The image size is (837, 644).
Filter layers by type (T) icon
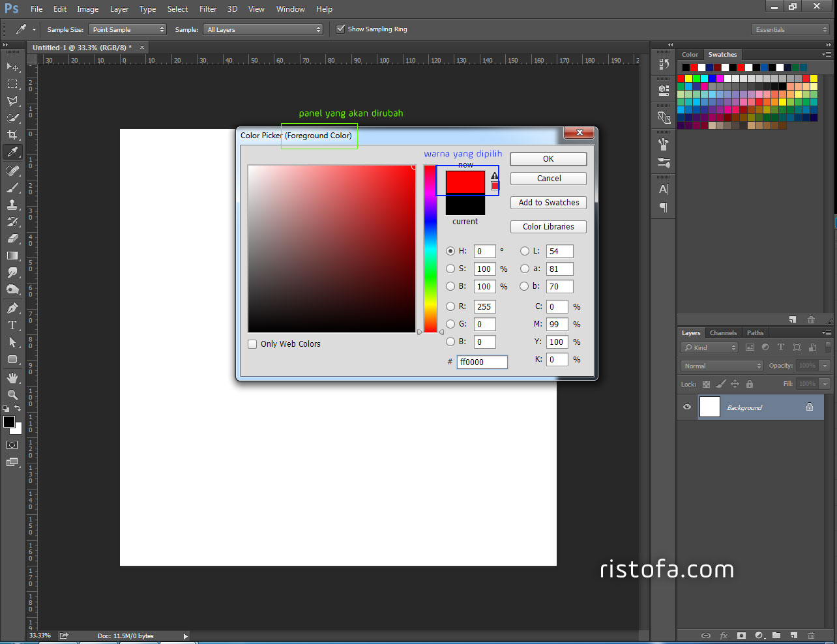pyautogui.click(x=781, y=347)
